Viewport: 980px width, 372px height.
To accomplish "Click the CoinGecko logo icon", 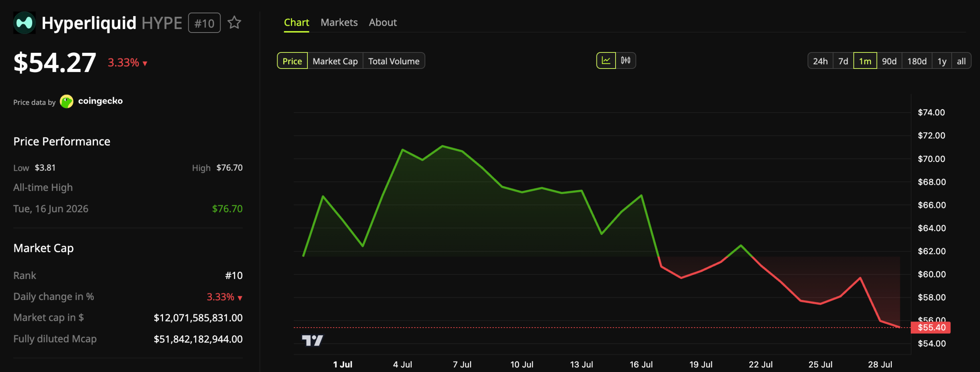I will 67,101.
